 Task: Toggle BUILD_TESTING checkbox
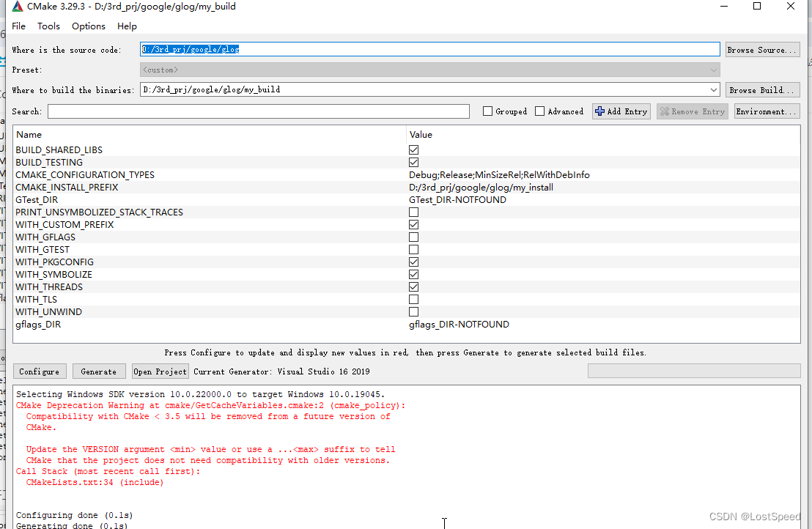[413, 163]
